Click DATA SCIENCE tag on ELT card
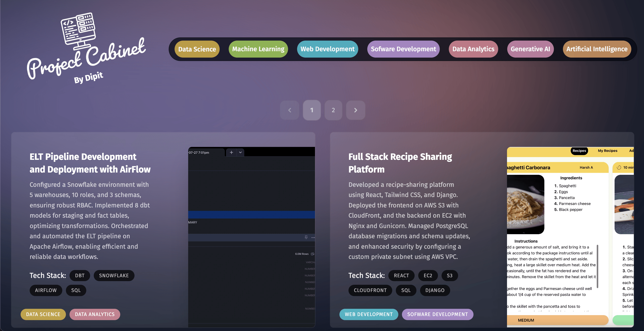Screen dimensions: 644x331 pyautogui.click(x=43, y=314)
